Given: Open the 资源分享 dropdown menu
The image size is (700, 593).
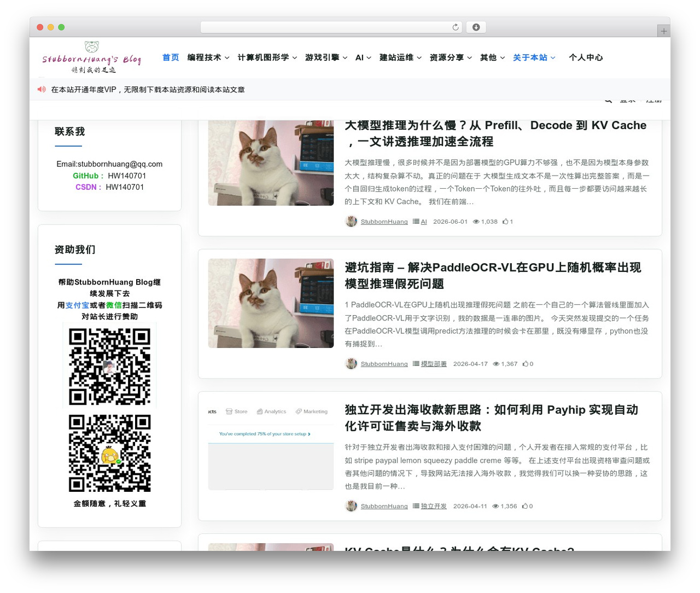Looking at the screenshot, I should click(x=451, y=57).
